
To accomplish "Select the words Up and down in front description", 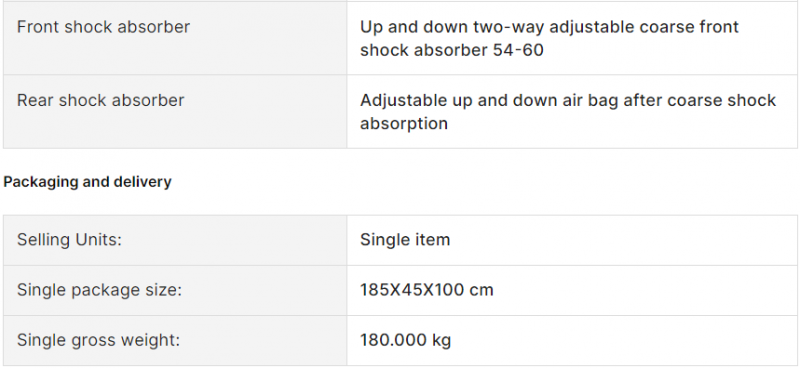I will coord(414,27).
